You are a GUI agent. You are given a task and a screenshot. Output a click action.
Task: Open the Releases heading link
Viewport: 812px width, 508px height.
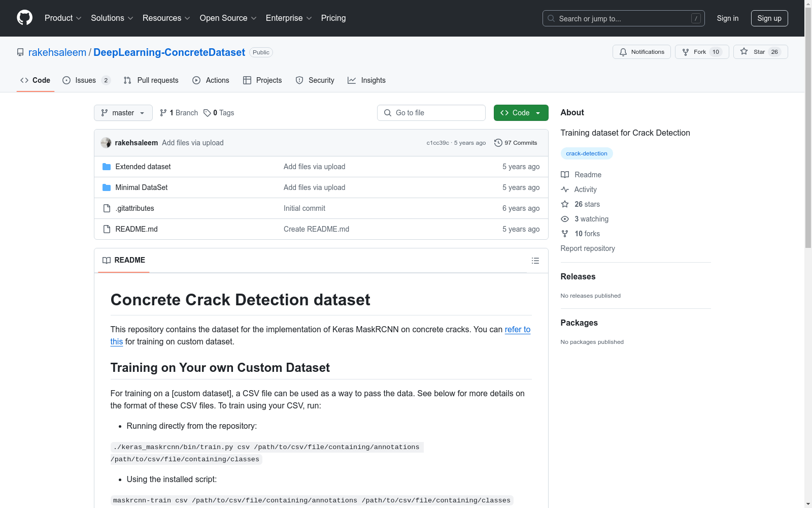point(578,276)
